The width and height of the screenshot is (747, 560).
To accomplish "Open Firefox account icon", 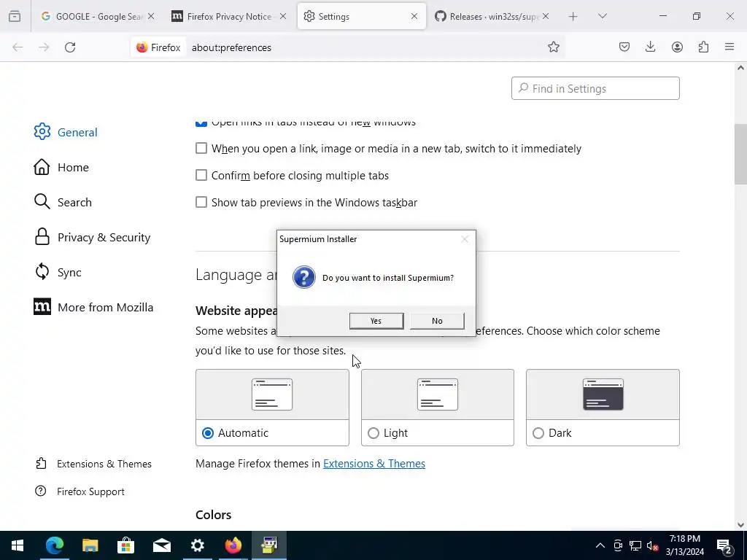I will point(677,47).
